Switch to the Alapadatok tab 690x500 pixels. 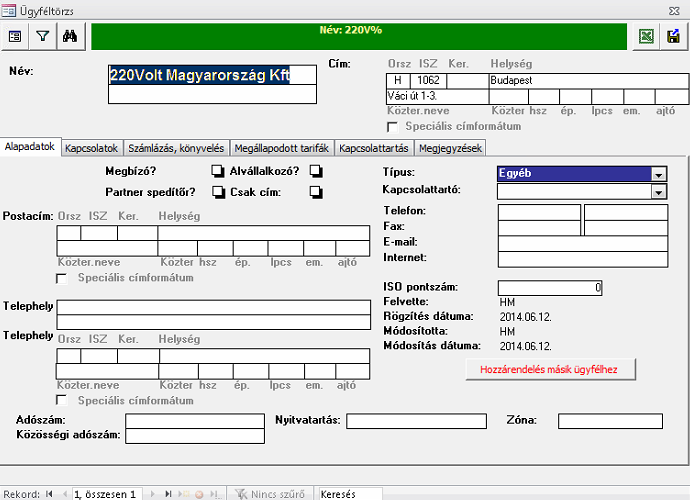point(29,147)
